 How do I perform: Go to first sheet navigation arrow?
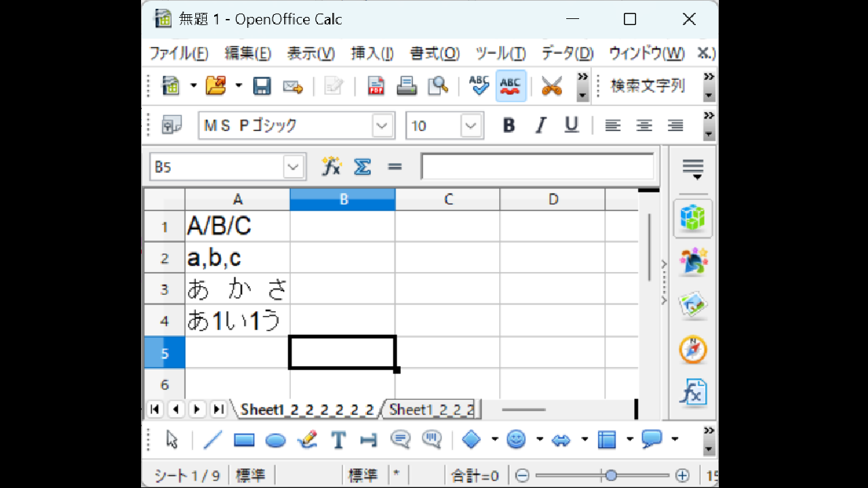(x=155, y=409)
